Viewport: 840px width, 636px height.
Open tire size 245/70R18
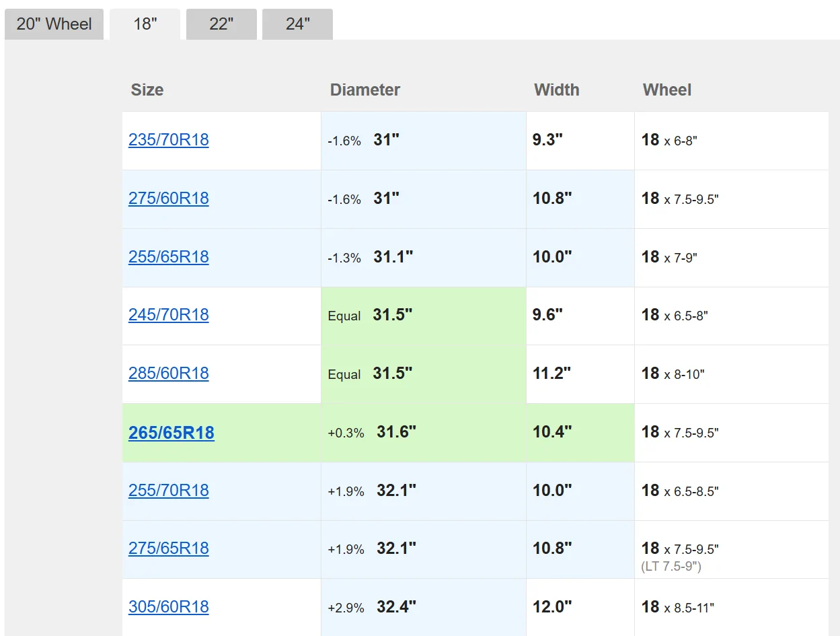[x=168, y=315]
